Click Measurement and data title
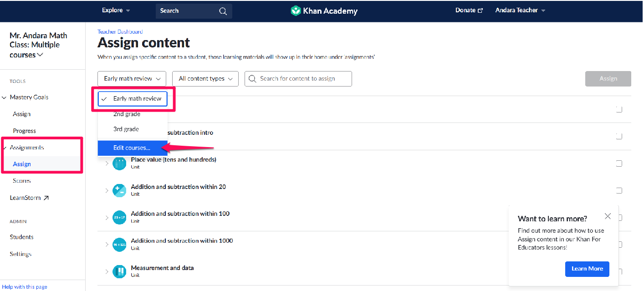 [162, 268]
